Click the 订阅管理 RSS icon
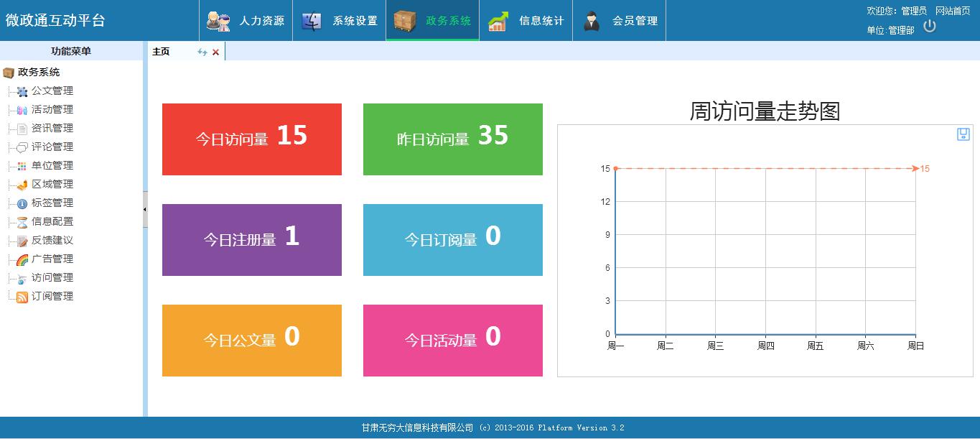This screenshot has height=439, width=980. pyautogui.click(x=22, y=297)
